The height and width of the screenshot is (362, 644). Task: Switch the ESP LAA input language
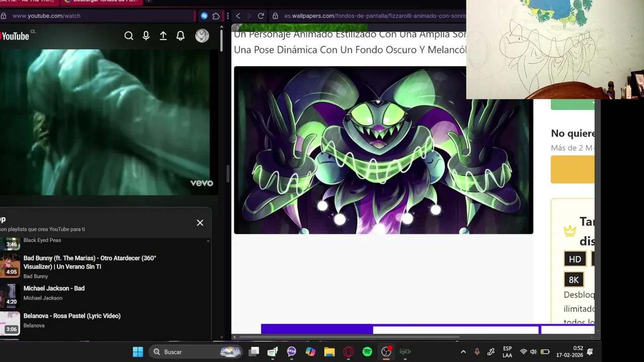507,352
